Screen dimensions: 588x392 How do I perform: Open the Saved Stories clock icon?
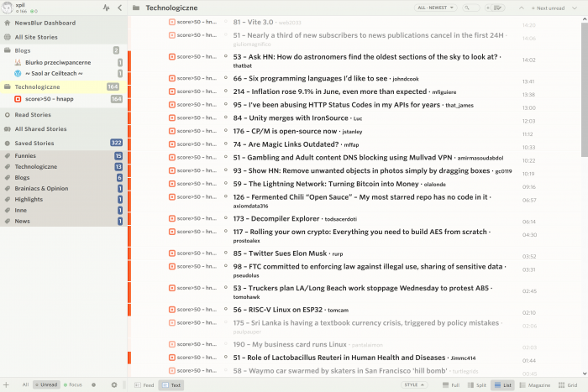(8, 143)
